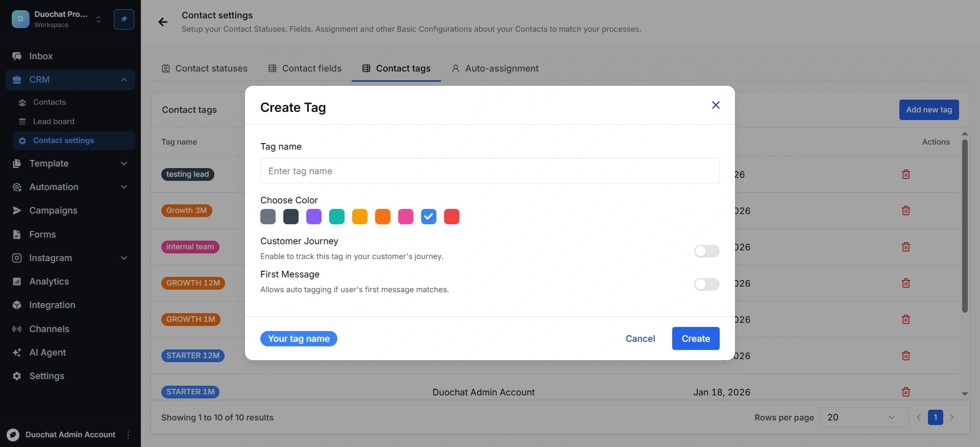The width and height of the screenshot is (980, 447).
Task: Click the Create button
Action: click(696, 339)
